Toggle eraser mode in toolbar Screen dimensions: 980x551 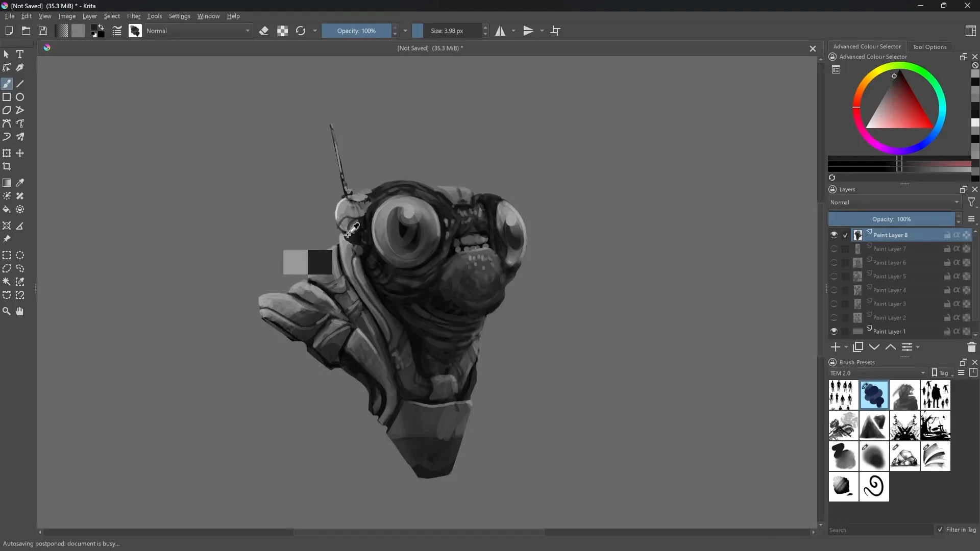point(264,31)
